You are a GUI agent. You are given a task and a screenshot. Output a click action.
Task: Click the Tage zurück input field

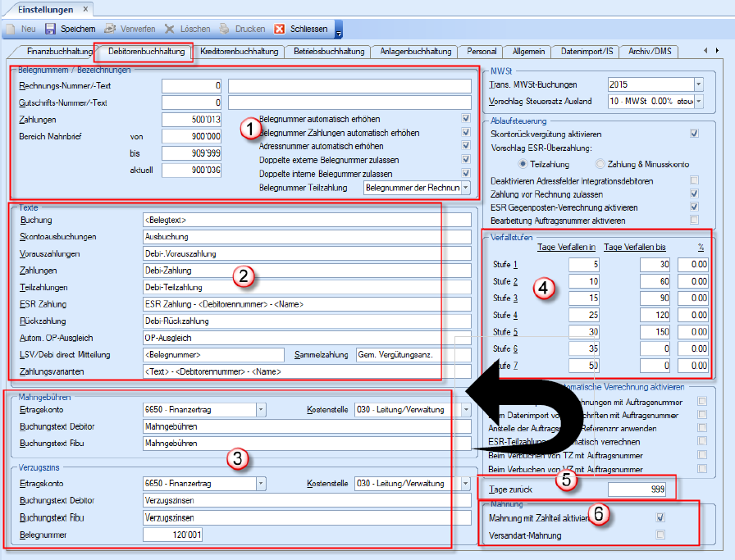tap(643, 489)
